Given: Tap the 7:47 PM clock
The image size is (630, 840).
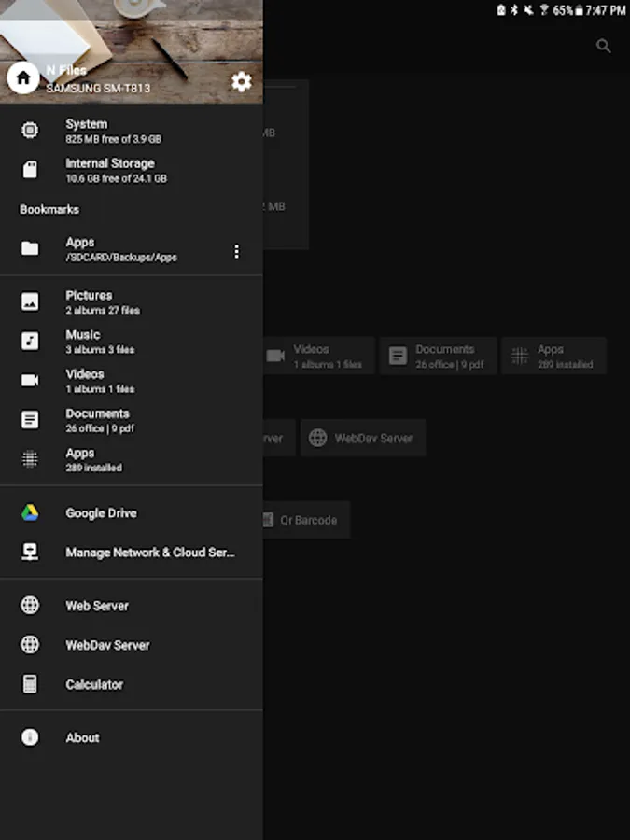Looking at the screenshot, I should tap(606, 9).
